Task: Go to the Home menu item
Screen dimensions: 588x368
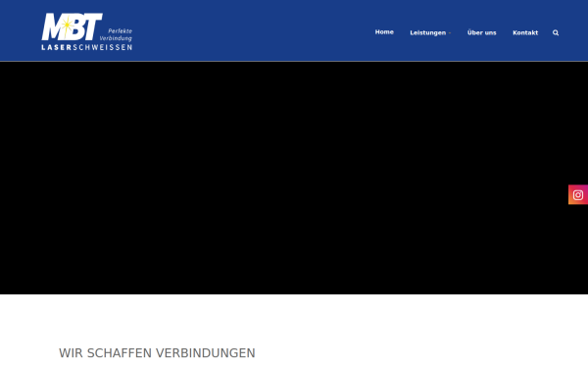Action: point(384,32)
